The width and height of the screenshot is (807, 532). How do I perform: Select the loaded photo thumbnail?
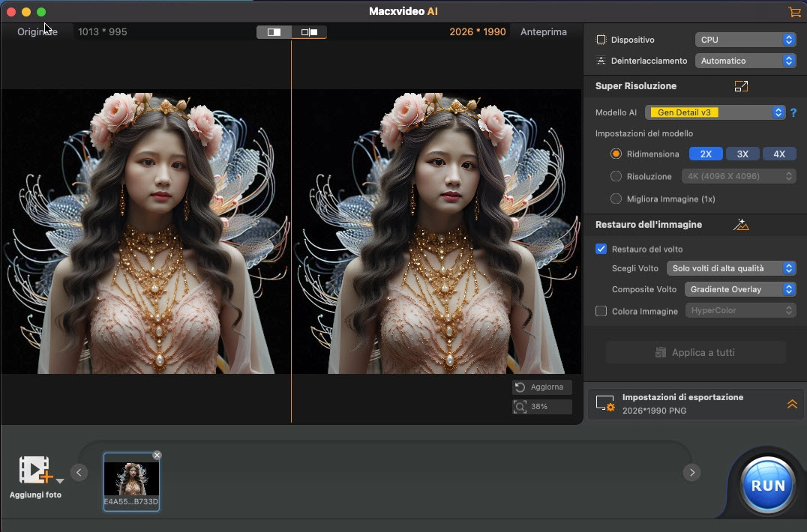131,479
